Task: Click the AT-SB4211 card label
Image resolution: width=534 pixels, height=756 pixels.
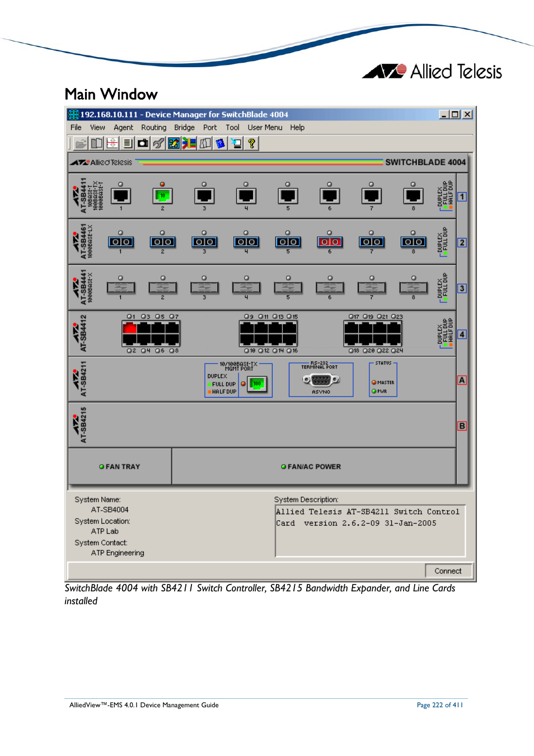Action: coord(83,379)
